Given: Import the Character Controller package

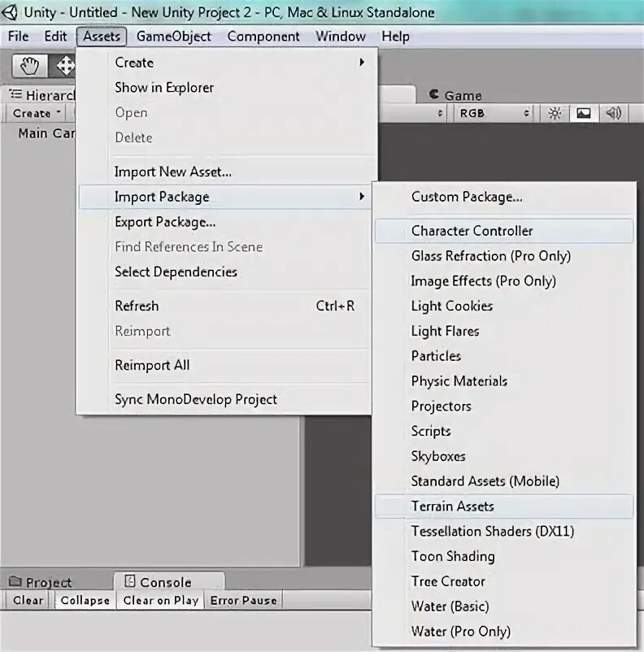Looking at the screenshot, I should pyautogui.click(x=504, y=231).
